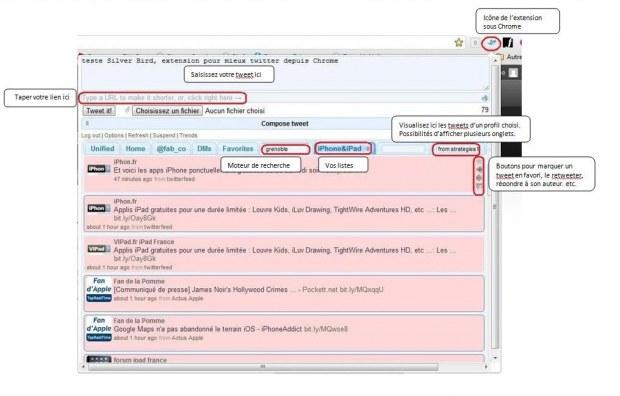
Task: Click the Tweet it! button
Action: [x=99, y=111]
